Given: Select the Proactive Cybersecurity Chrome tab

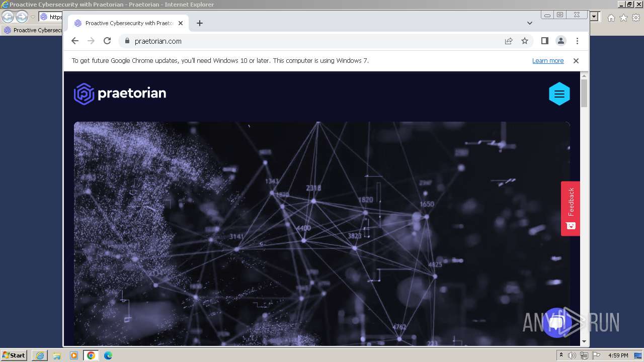Looking at the screenshot, I should coord(128,23).
